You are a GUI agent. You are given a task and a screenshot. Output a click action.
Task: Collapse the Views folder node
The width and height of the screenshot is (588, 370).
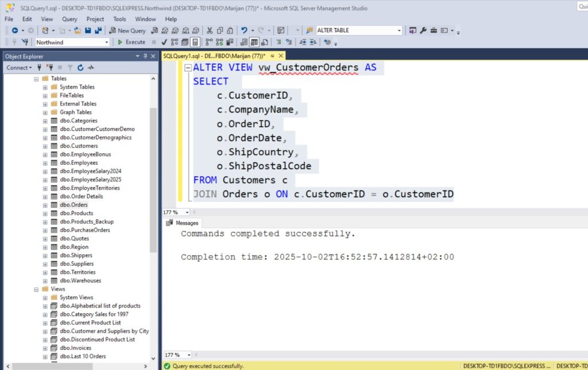(36, 289)
